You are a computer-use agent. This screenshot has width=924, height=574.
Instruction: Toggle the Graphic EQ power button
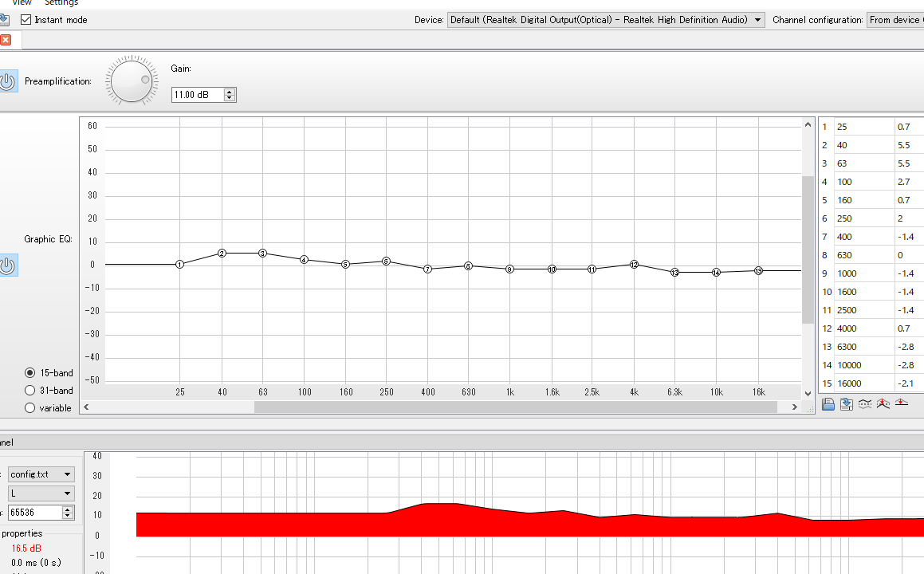pos(7,265)
